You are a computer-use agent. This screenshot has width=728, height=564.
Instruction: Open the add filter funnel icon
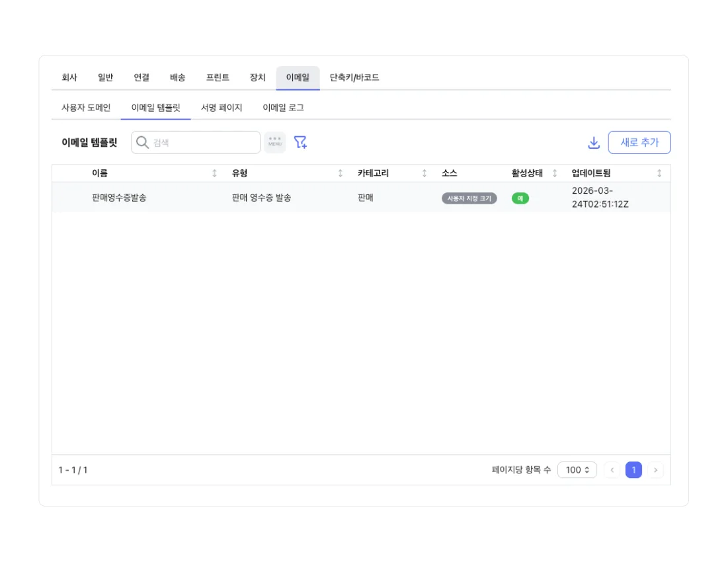click(300, 141)
